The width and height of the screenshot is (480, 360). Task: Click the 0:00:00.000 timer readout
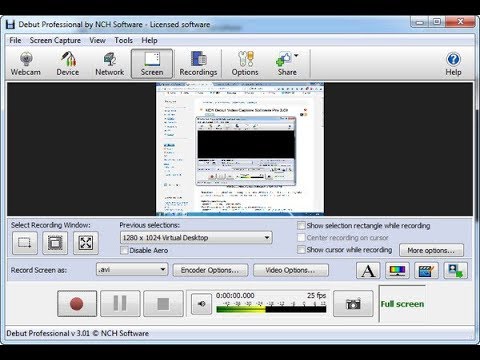tap(235, 295)
